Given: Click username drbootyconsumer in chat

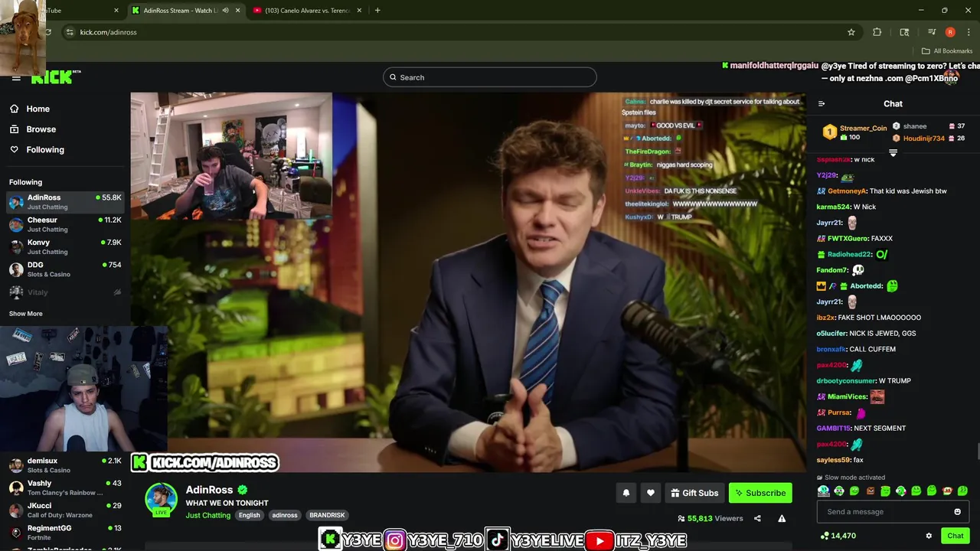Looking at the screenshot, I should pos(846,381).
